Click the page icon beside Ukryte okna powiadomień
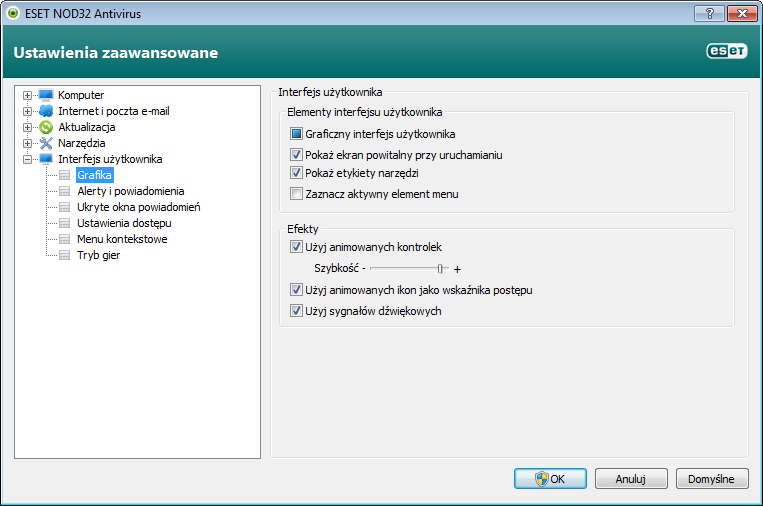This screenshot has height=506, width=763. 64,207
